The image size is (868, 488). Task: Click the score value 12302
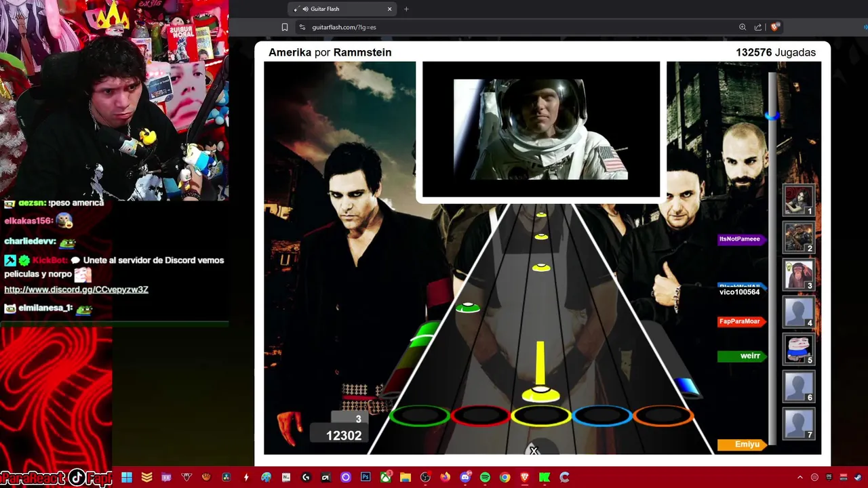[x=344, y=436]
